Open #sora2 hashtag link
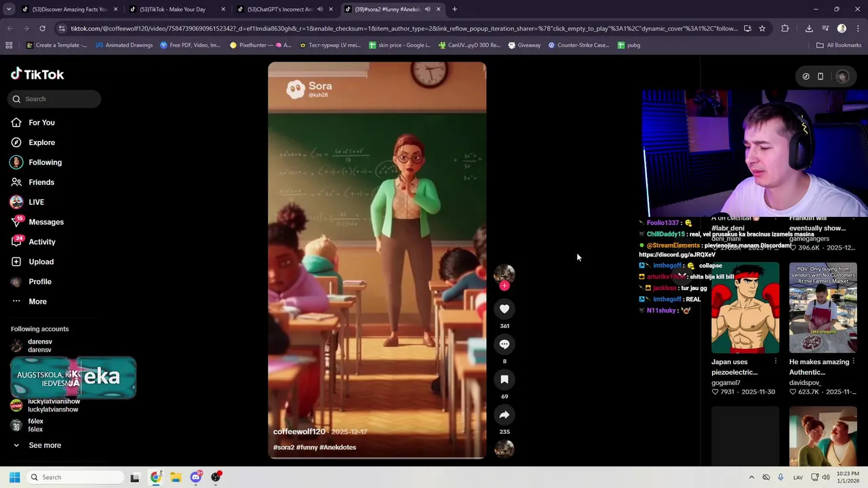 coord(283,447)
